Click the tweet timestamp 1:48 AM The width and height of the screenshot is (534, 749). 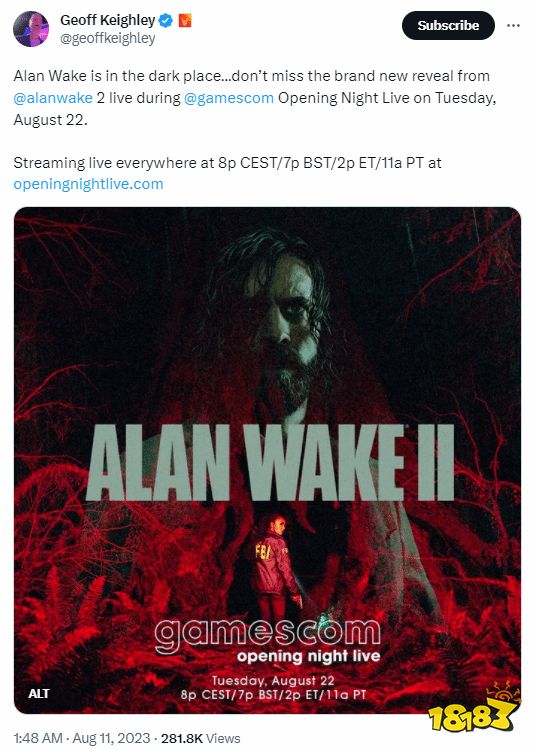[38, 738]
